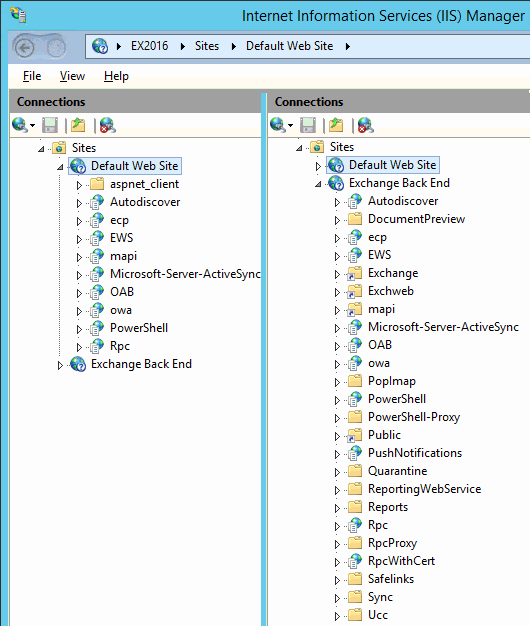
Task: Click Create New Connection globe in right panel
Action: (278, 125)
